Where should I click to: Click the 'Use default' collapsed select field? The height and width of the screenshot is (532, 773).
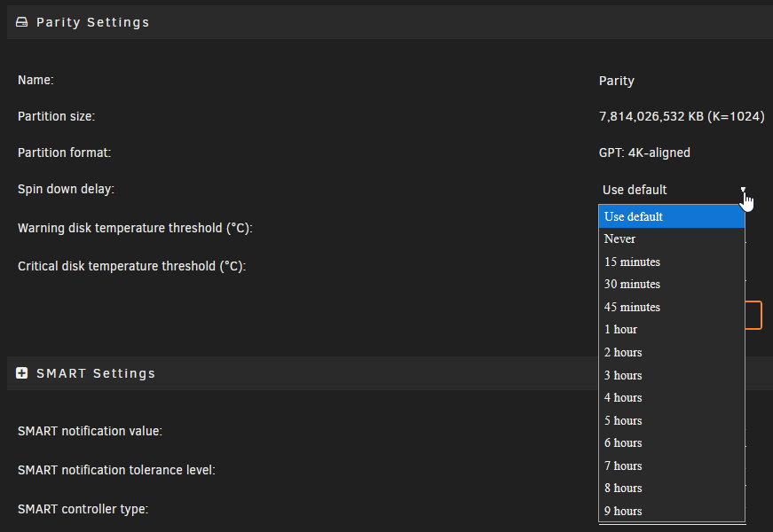click(x=673, y=190)
